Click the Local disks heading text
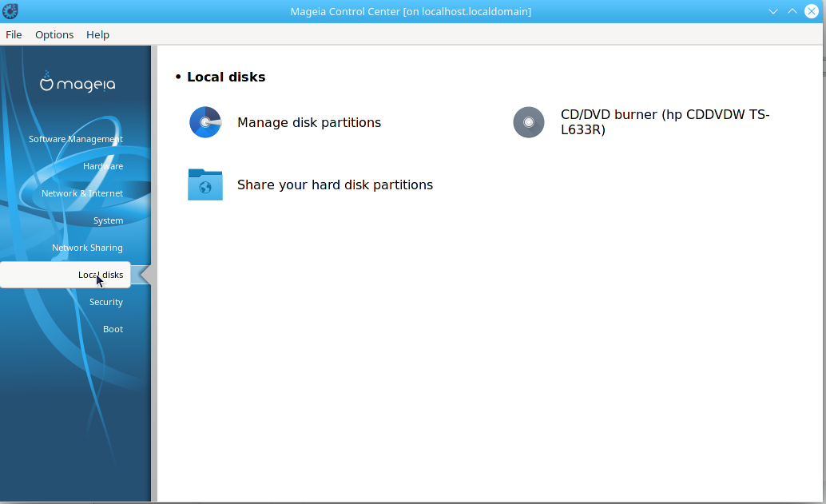Screen dimensions: 826x504 [x=226, y=77]
